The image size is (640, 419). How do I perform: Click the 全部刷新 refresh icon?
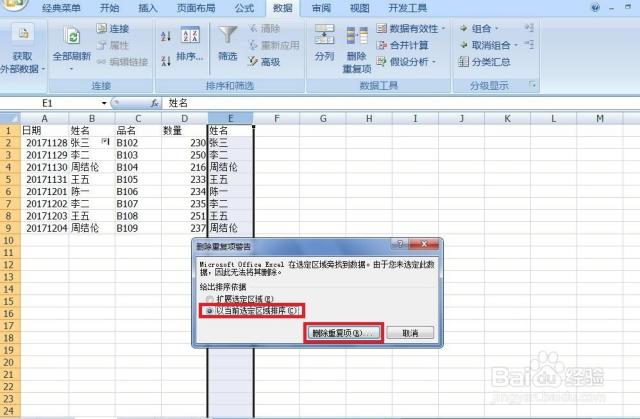click(x=72, y=37)
